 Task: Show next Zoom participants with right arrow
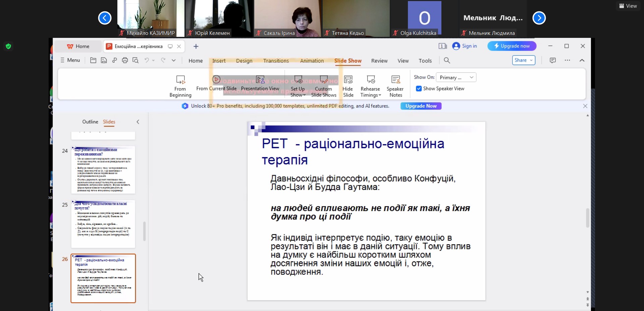539,18
